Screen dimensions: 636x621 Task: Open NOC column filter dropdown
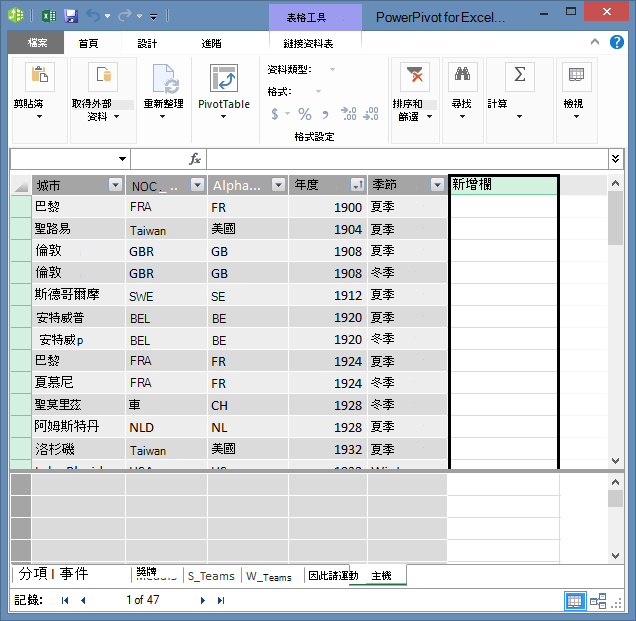(198, 185)
